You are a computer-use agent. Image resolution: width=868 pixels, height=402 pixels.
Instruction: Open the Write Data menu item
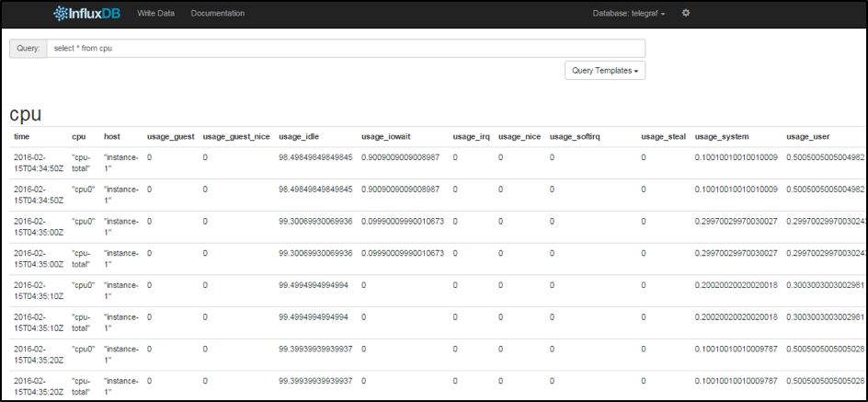(x=156, y=14)
